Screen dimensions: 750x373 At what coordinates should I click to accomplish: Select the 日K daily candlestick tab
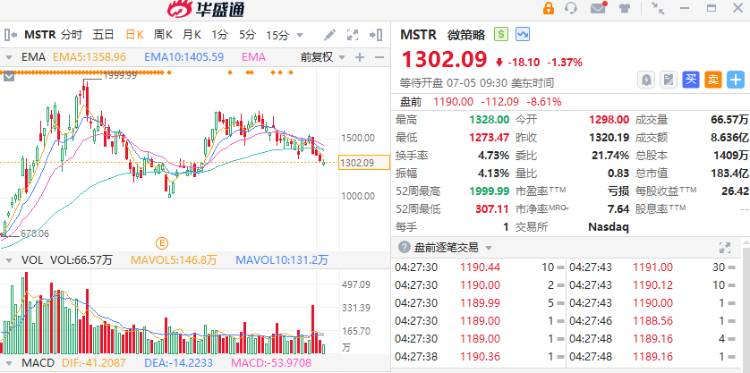[135, 34]
